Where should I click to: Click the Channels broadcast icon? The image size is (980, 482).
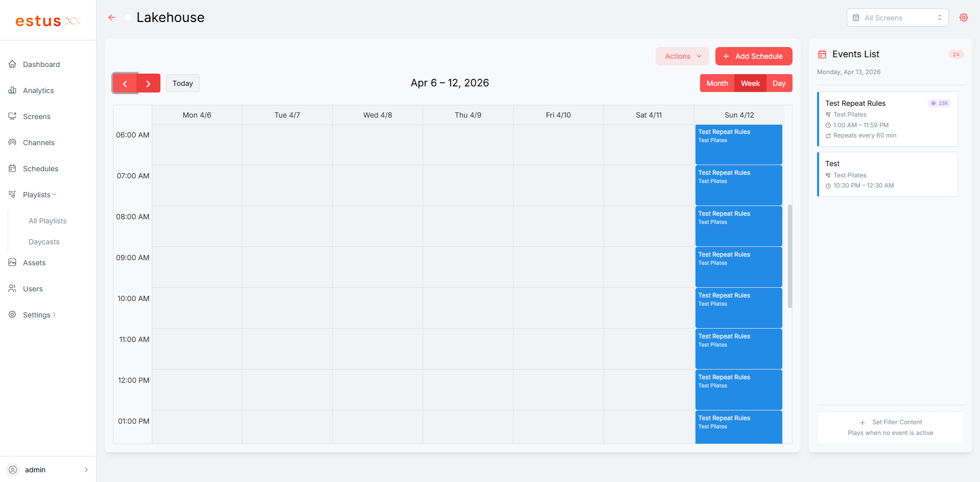(12, 142)
